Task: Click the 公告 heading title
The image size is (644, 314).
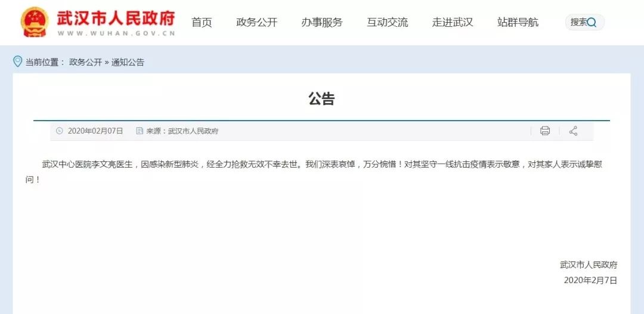Action: tap(321, 99)
